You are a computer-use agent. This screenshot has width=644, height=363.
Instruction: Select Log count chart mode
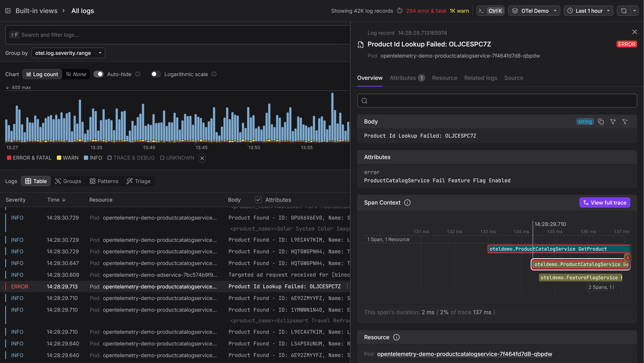(42, 74)
